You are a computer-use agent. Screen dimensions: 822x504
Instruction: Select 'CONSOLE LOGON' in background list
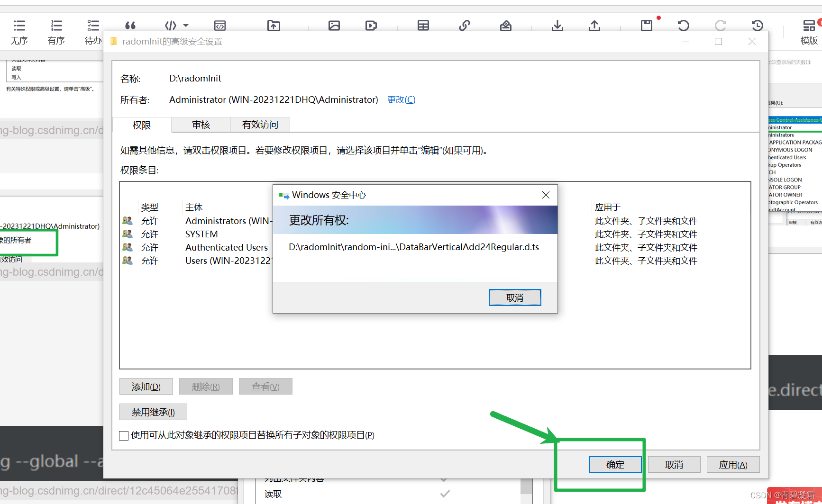pyautogui.click(x=785, y=180)
